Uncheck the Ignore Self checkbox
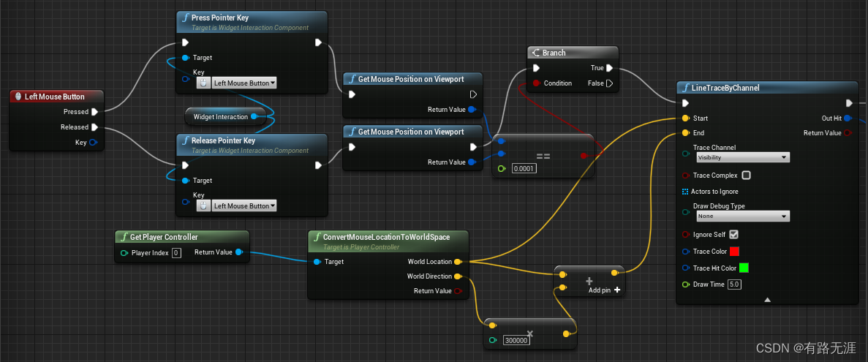 (x=733, y=235)
